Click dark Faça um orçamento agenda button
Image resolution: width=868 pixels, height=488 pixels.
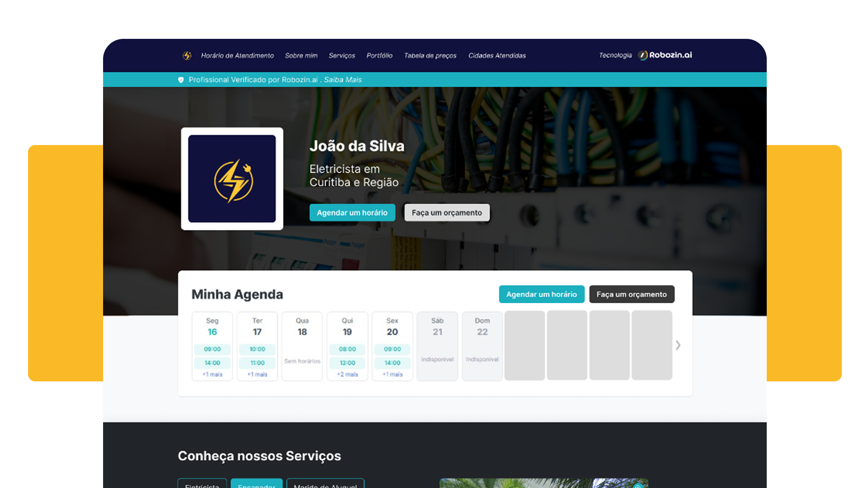pos(631,294)
